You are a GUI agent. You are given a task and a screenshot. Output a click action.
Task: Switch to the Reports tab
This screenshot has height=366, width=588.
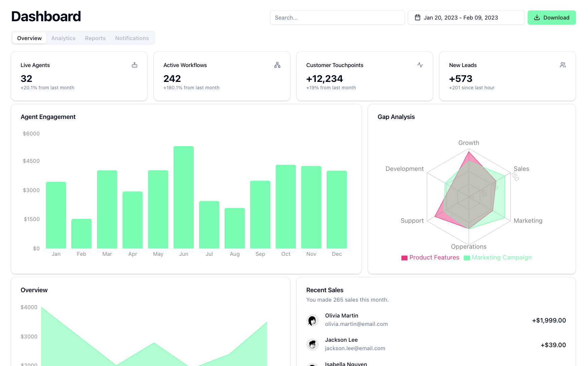(x=95, y=38)
